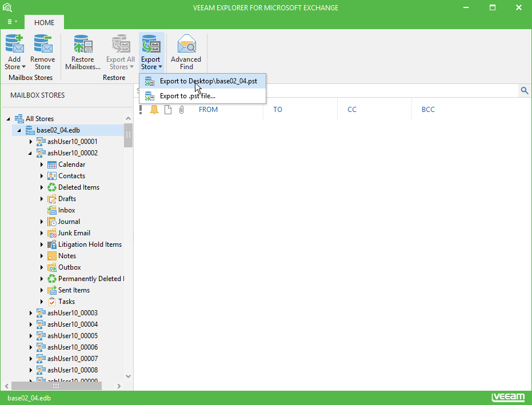Click the Add Store icon

15,44
